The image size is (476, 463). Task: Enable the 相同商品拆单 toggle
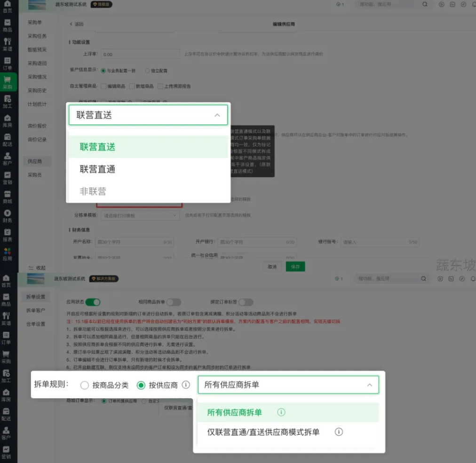[x=174, y=302]
